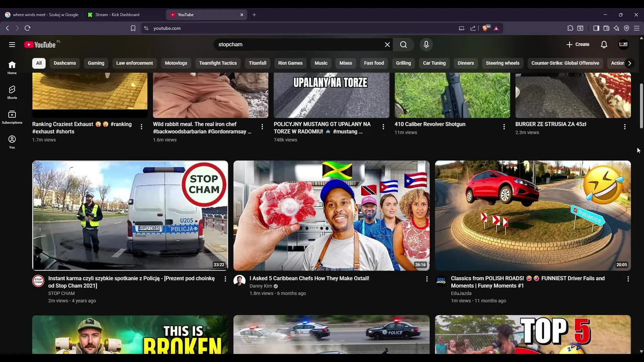Select the Steering wheels chip
The image size is (644, 362).
(x=503, y=63)
